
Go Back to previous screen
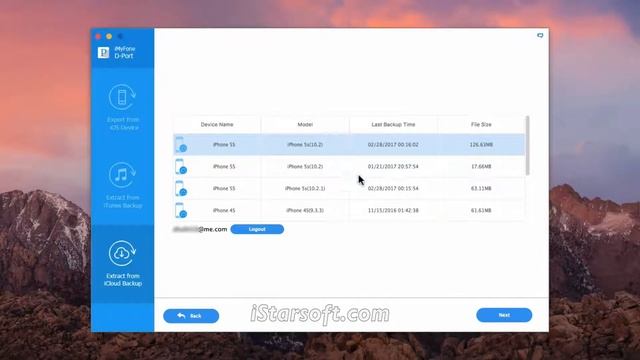click(191, 316)
